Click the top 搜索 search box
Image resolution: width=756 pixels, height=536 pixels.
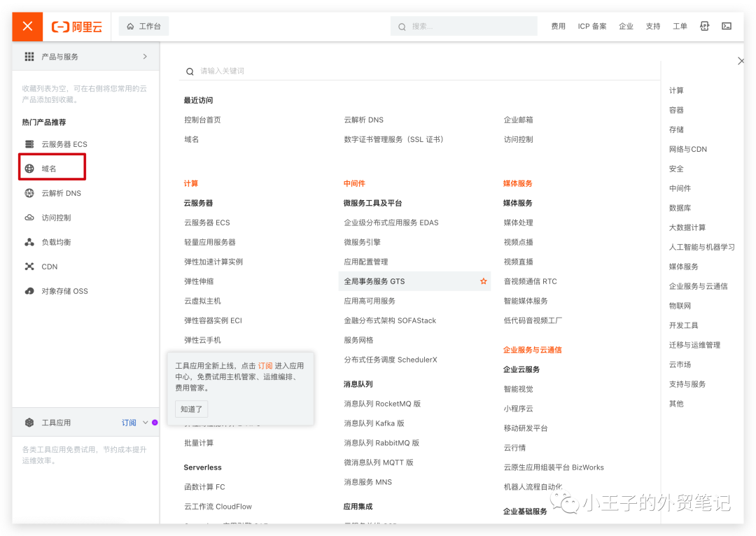464,26
